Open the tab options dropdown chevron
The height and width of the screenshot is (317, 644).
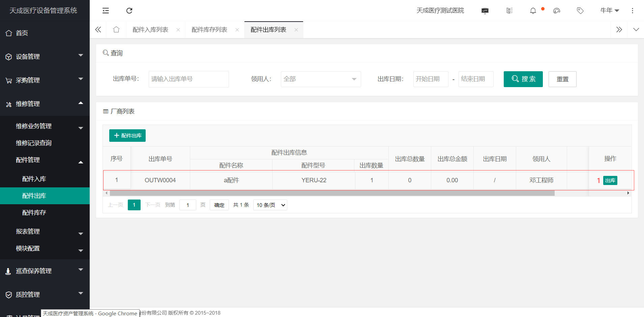click(636, 30)
